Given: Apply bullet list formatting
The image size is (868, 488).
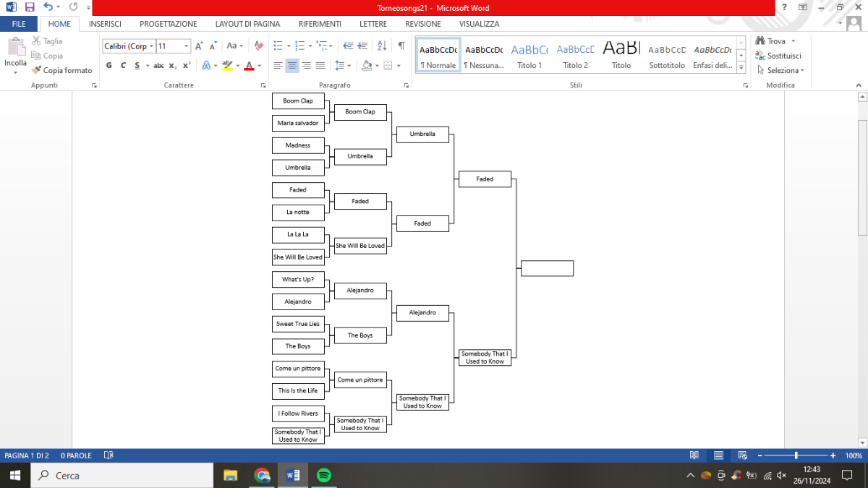Looking at the screenshot, I should click(277, 46).
